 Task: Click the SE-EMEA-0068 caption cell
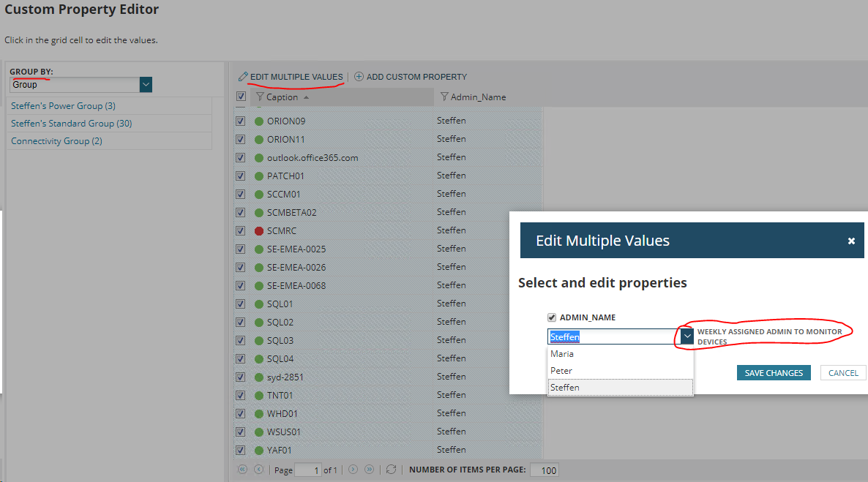tap(342, 285)
